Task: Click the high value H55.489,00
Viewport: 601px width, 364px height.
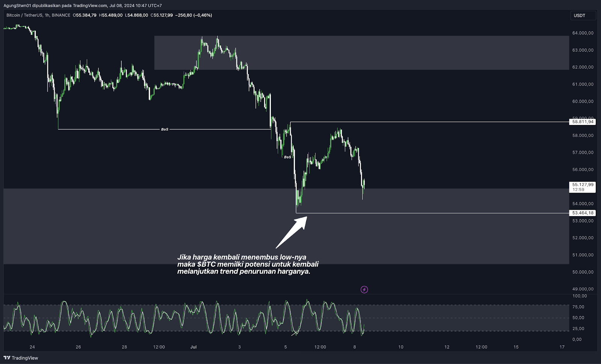Action: pyautogui.click(x=111, y=15)
